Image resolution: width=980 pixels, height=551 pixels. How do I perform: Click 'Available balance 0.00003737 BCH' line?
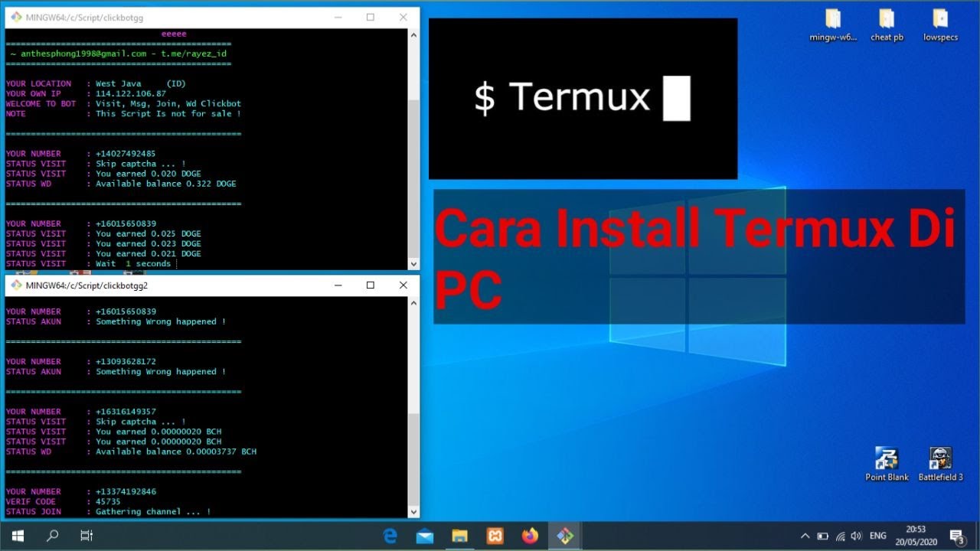coord(176,452)
